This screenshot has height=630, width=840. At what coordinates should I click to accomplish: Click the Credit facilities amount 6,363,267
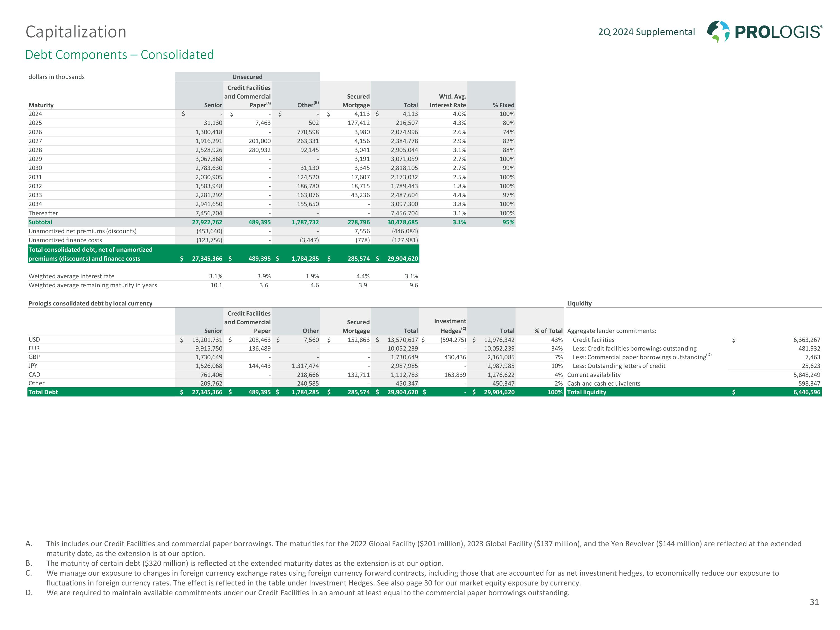click(806, 340)
